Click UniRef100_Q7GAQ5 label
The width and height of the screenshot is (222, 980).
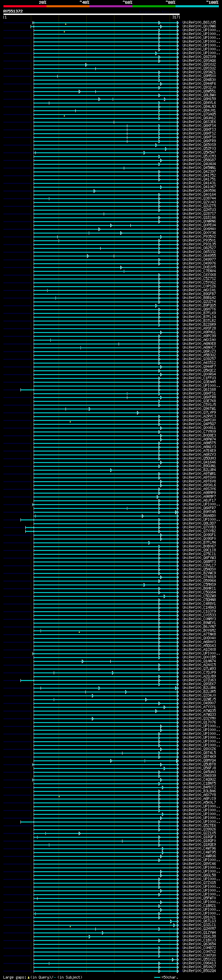point(199,114)
